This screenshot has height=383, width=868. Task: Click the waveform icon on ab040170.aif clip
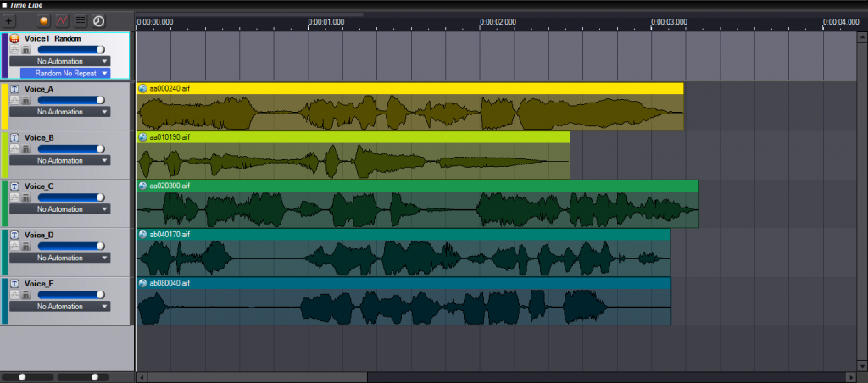click(x=142, y=234)
